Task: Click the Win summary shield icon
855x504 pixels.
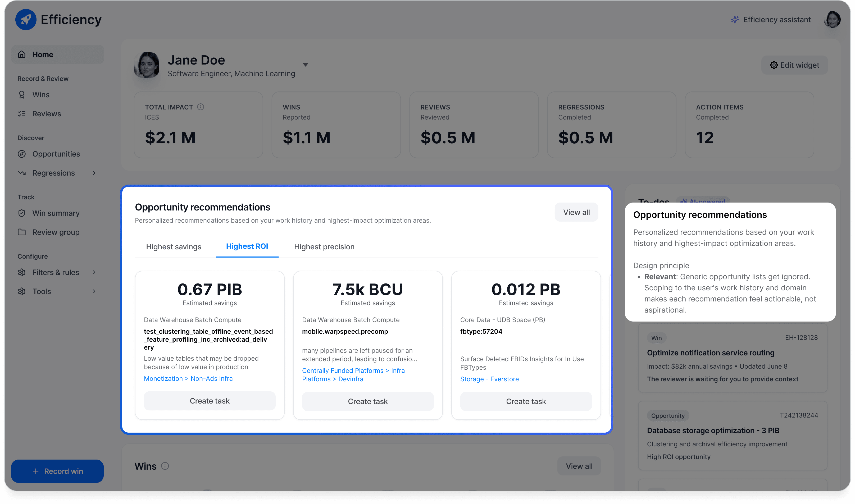Action: (22, 213)
